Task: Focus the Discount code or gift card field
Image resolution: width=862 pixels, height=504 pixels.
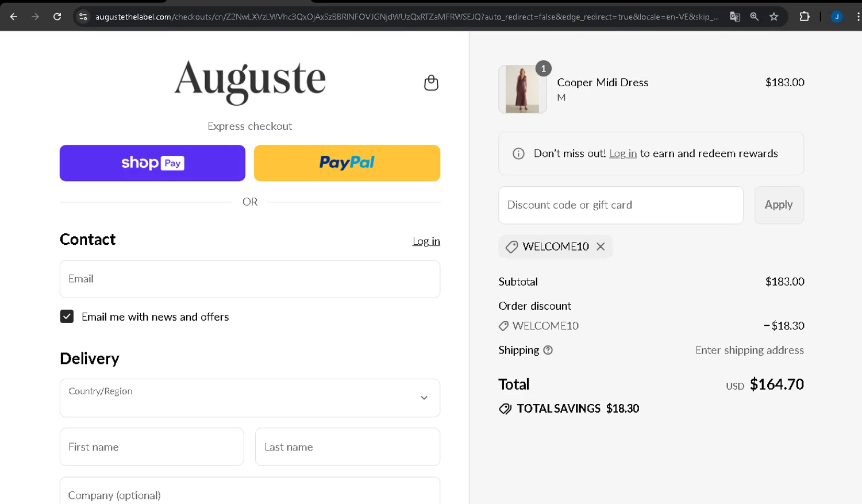Action: 621,205
